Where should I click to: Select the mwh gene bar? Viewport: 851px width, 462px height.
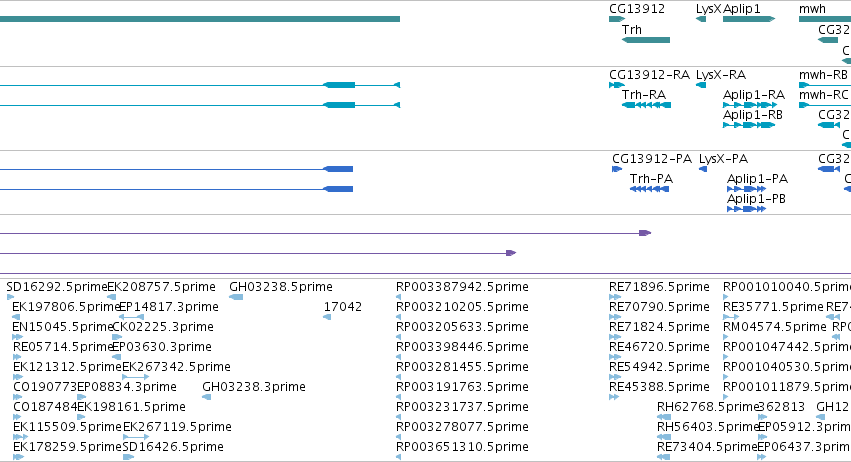[x=825, y=19]
